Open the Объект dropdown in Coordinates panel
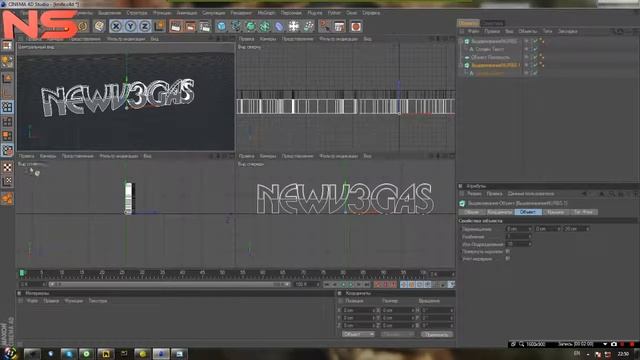640x360 pixels. tap(358, 334)
